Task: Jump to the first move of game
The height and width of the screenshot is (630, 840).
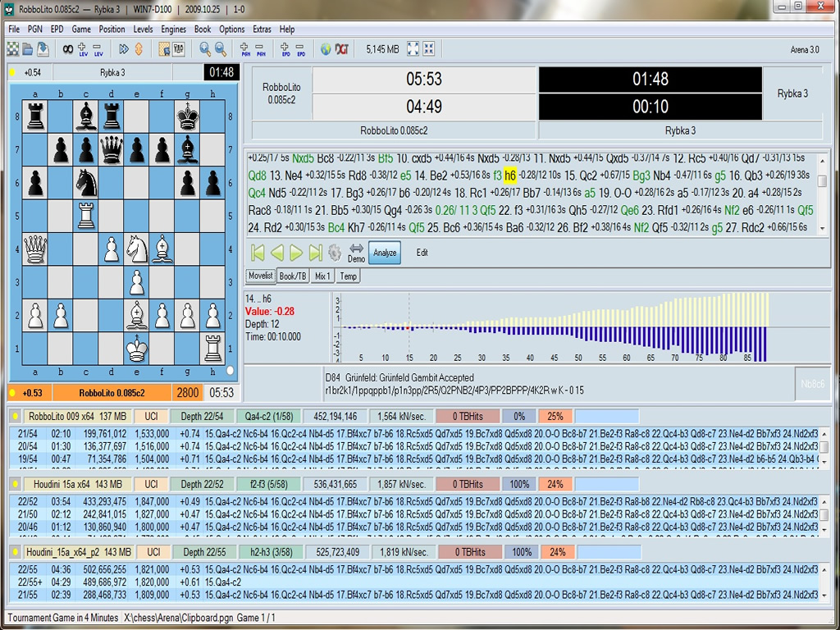Action: [258, 253]
